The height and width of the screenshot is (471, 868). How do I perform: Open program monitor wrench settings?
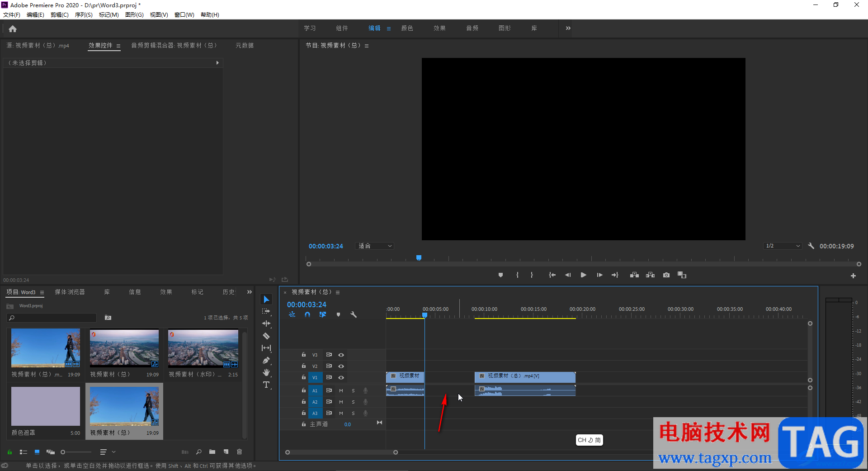(x=811, y=246)
